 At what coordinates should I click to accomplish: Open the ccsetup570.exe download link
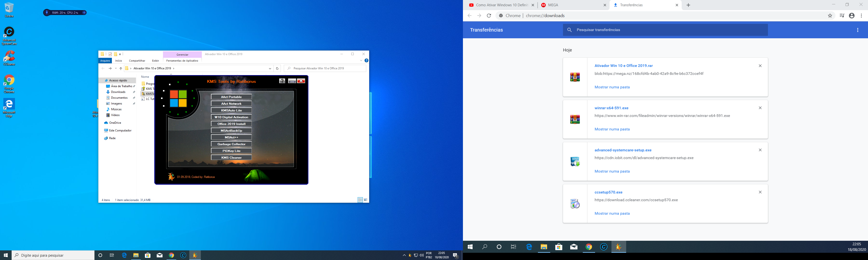click(x=608, y=192)
